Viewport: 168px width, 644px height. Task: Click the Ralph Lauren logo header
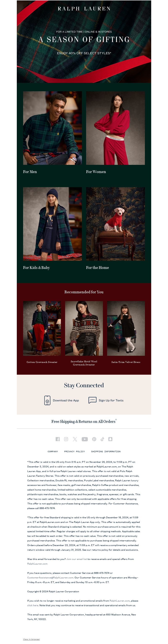84,9
